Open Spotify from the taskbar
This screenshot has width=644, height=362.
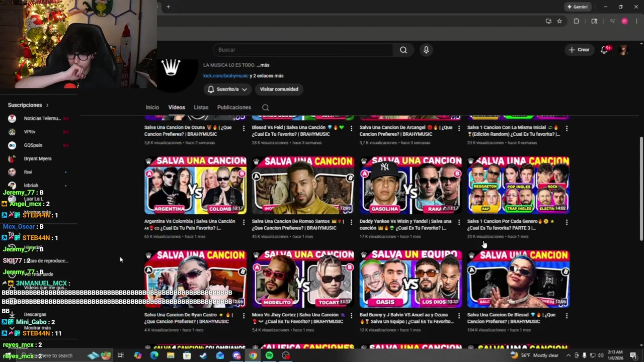pos(269,355)
